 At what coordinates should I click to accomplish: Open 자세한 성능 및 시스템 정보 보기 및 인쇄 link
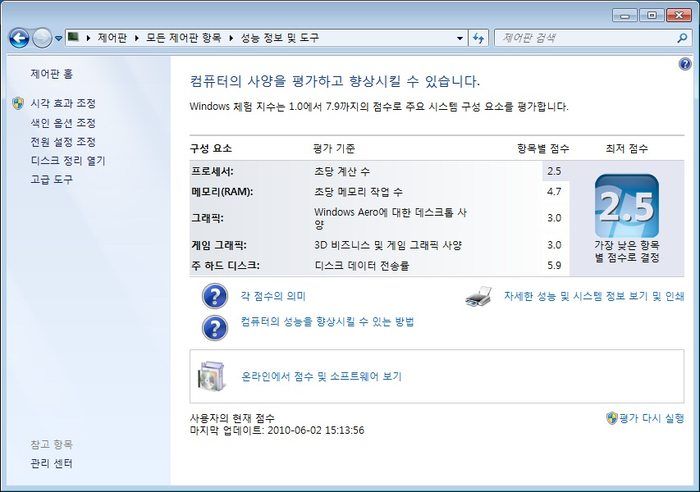click(x=594, y=296)
